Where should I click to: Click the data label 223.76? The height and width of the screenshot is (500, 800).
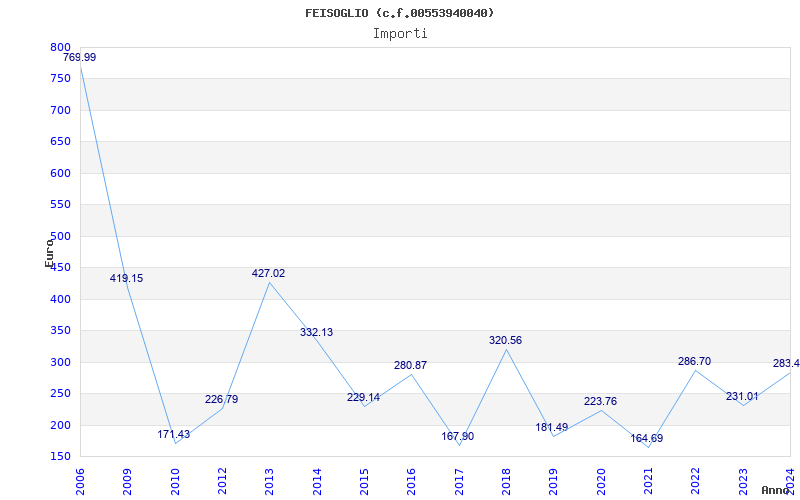pos(600,402)
